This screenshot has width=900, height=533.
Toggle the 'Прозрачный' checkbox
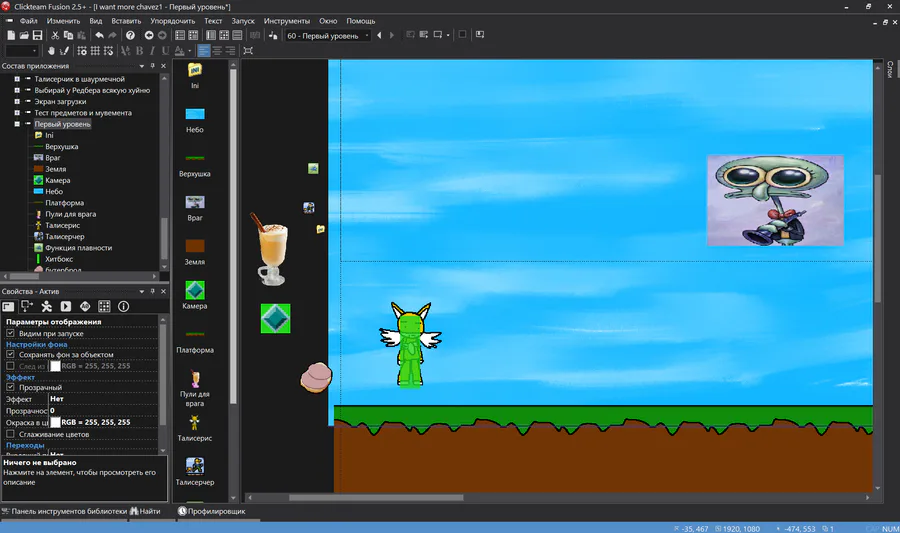pyautogui.click(x=10, y=387)
